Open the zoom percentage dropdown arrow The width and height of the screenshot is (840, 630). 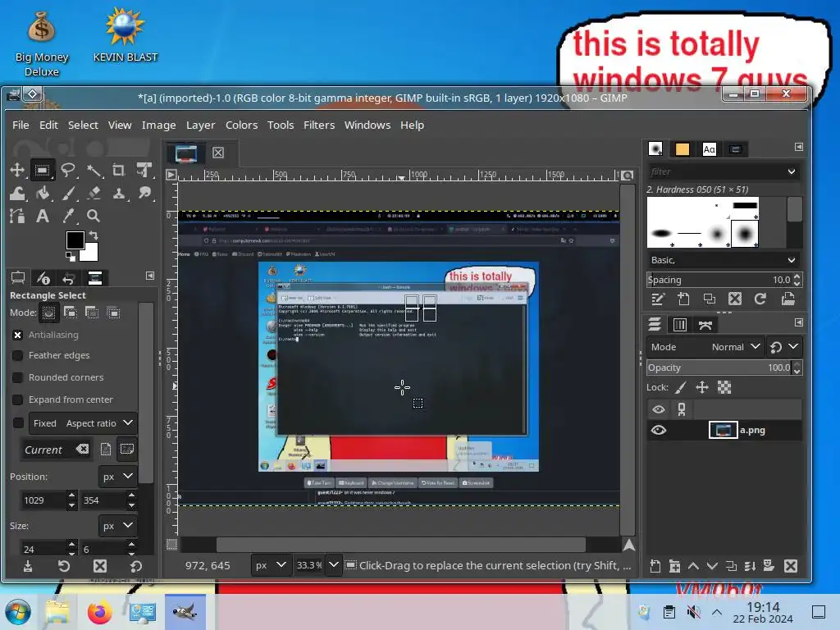tap(333, 564)
